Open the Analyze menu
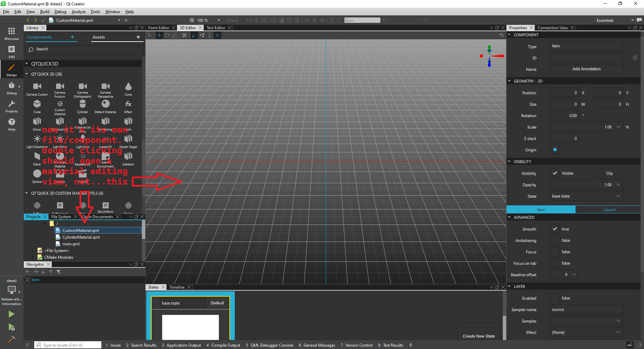 (78, 12)
